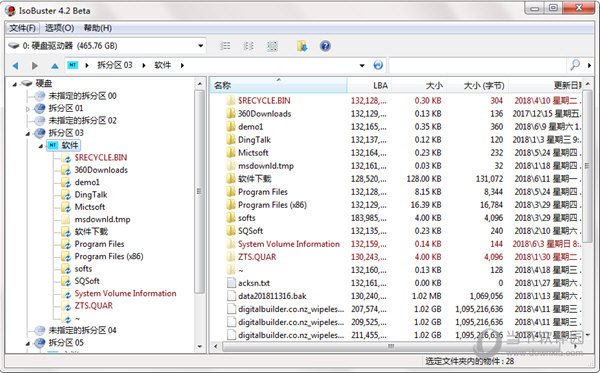Image resolution: width=600 pixels, height=373 pixels.
Task: Collapse 拆分区 05 in the tree
Action: [x=28, y=344]
